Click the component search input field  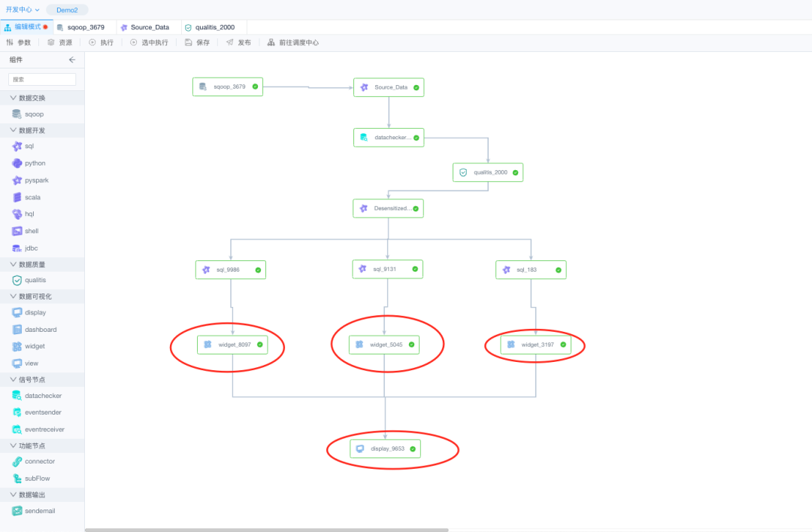point(42,79)
